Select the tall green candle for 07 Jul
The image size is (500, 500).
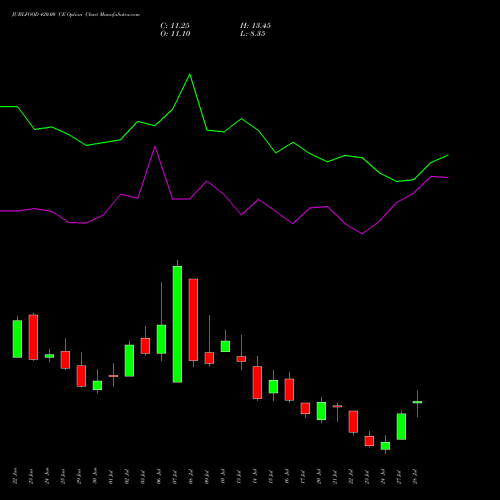pyautogui.click(x=177, y=324)
